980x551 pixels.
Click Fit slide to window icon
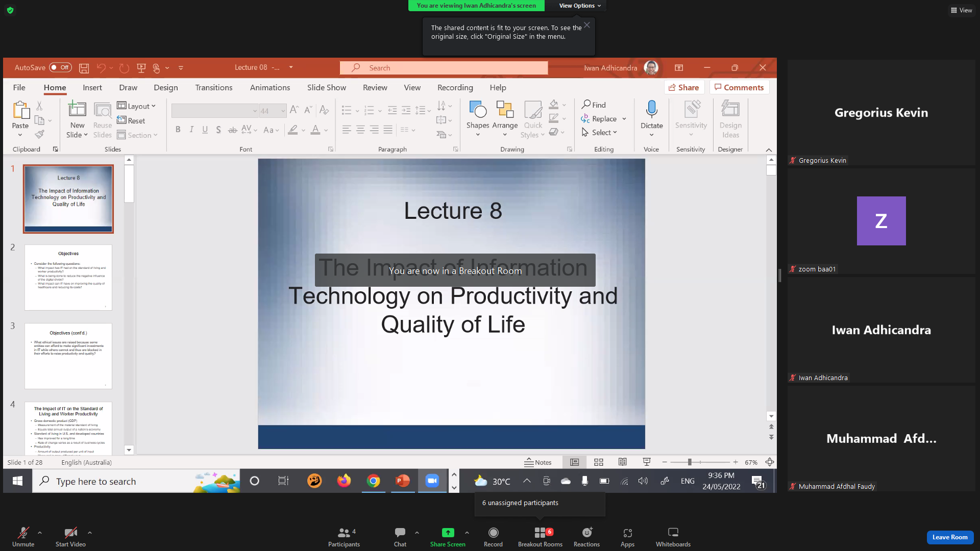(x=770, y=462)
